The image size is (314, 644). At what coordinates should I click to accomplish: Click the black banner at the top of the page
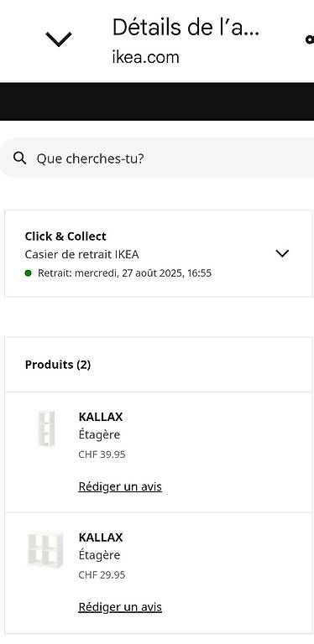[157, 101]
